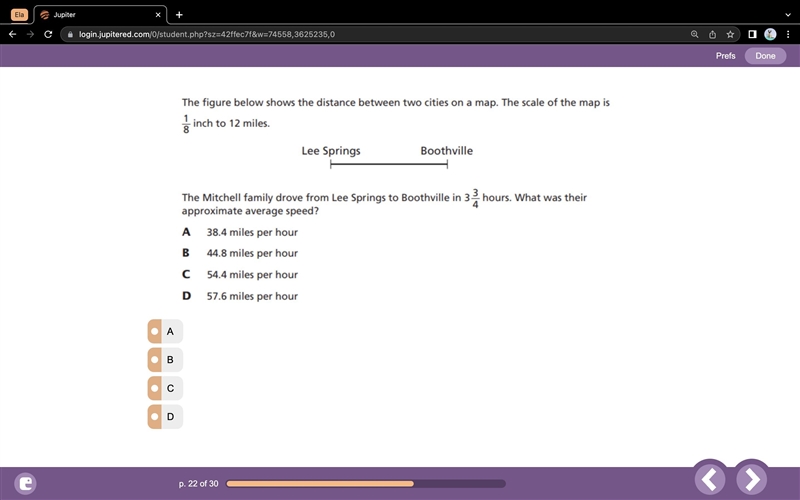Bookmark this page with the star icon
This screenshot has width=800, height=500.
click(730, 34)
